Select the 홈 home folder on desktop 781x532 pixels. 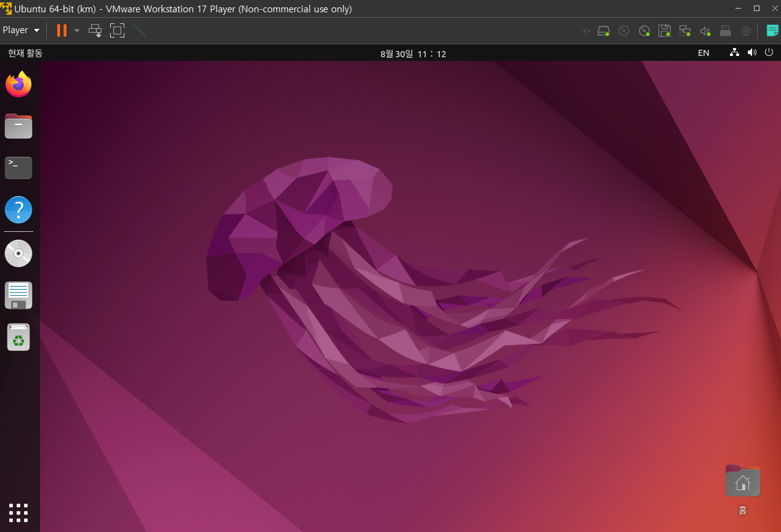743,490
